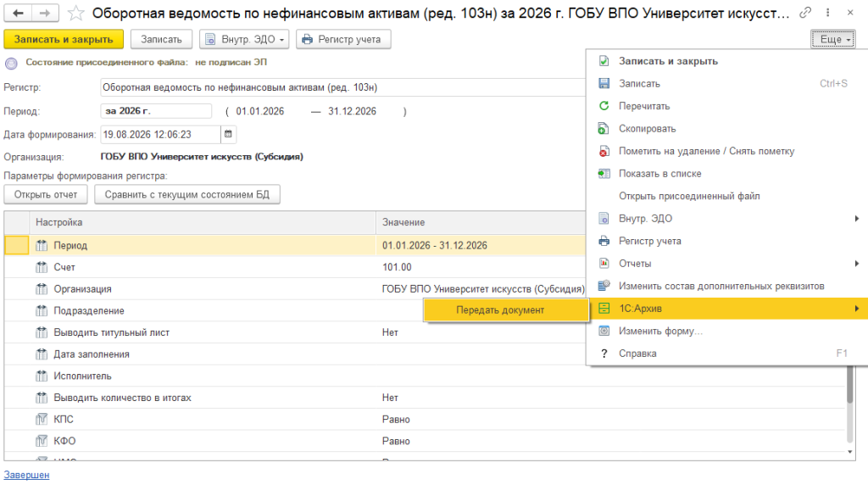Open the Еще dropdown button
Image resolution: width=868 pixels, height=485 pixels.
click(833, 39)
